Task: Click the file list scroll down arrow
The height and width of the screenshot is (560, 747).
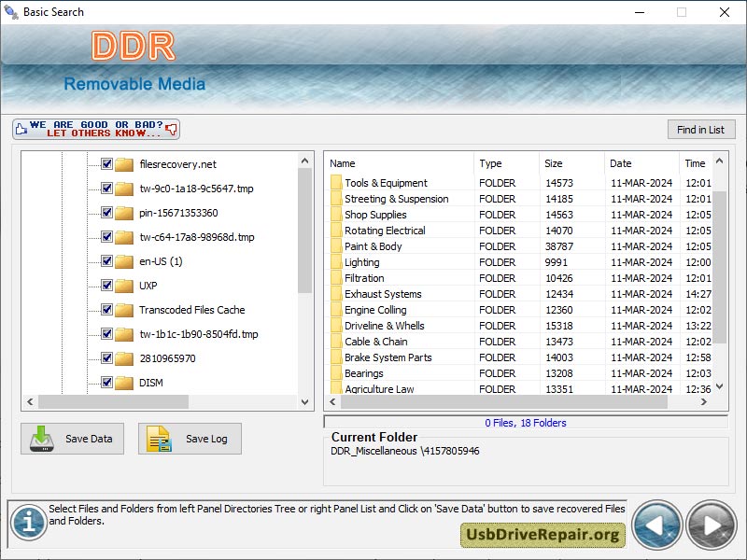Action: [x=720, y=386]
